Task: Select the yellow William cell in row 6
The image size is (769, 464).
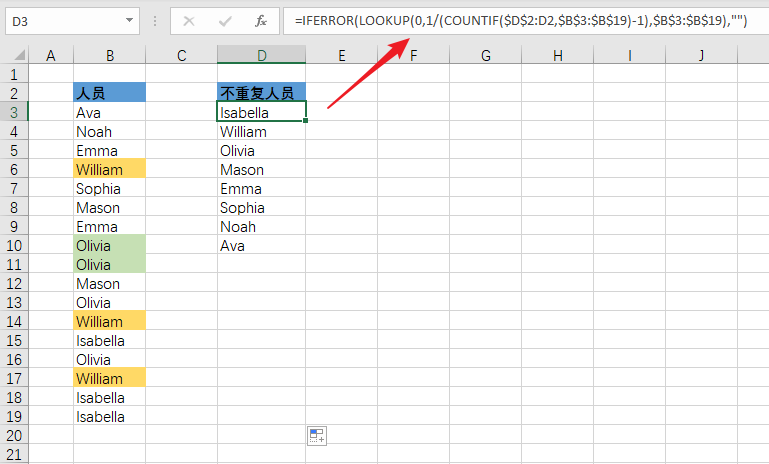Action: tap(109, 170)
